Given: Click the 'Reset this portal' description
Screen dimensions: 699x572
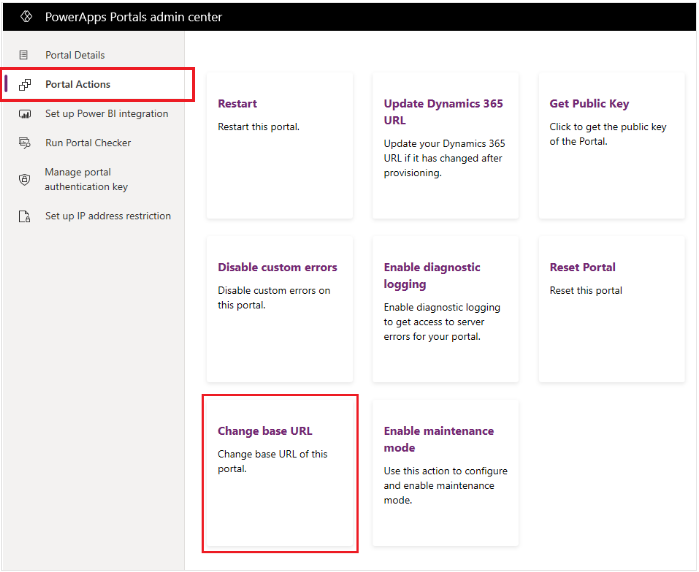Looking at the screenshot, I should point(586,291).
